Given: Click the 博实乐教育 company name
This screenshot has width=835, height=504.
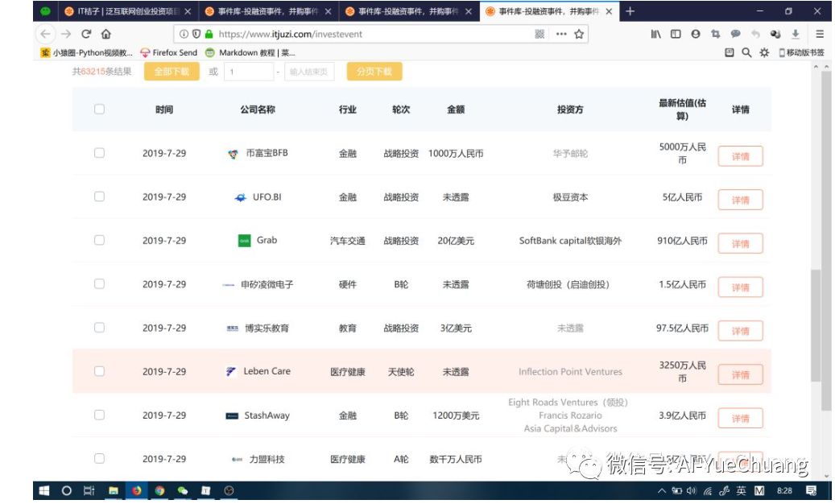Looking at the screenshot, I should coord(267,328).
